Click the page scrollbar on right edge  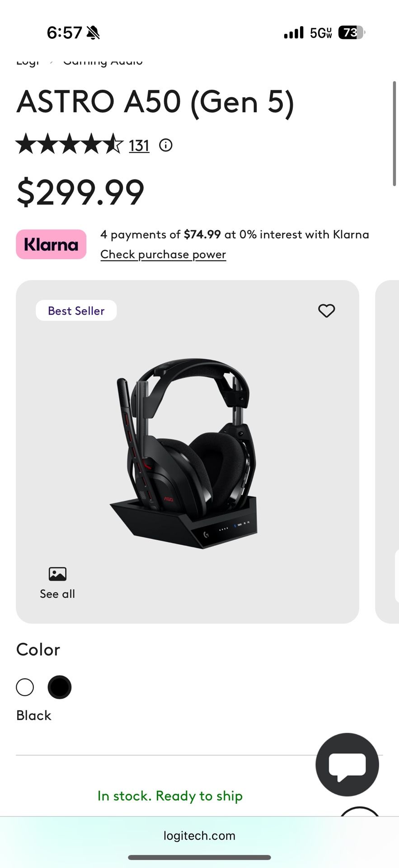[x=394, y=133]
